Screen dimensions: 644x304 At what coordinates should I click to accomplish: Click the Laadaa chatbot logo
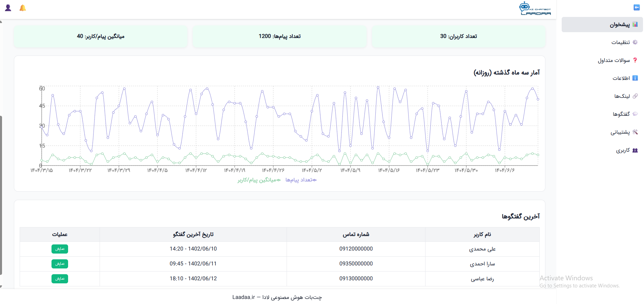click(535, 9)
